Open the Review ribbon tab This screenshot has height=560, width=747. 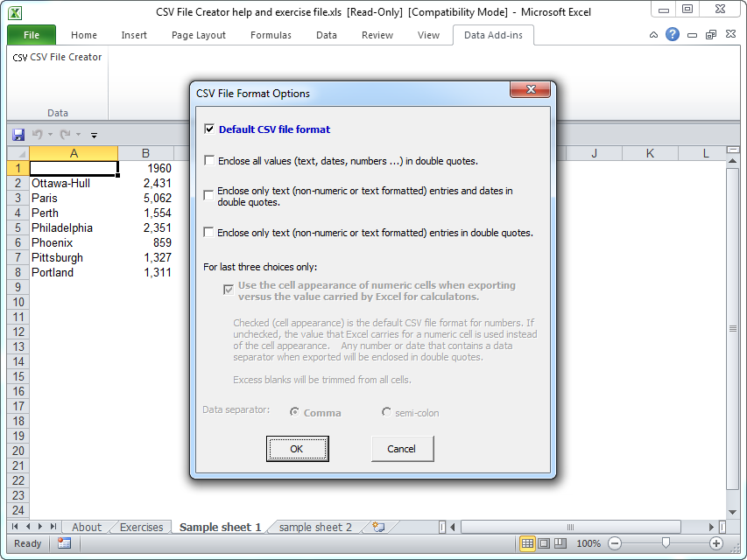tap(377, 35)
